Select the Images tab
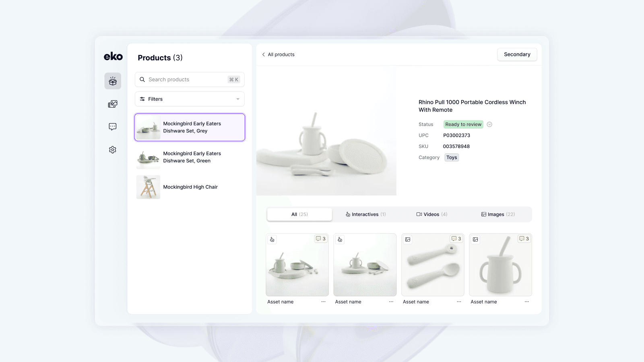The height and width of the screenshot is (362, 644). 498,214
